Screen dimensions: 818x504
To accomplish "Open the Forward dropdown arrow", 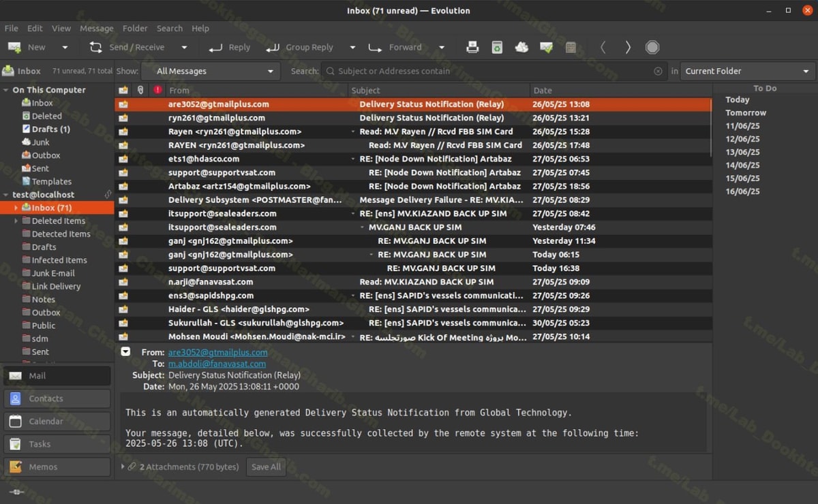I will click(441, 48).
